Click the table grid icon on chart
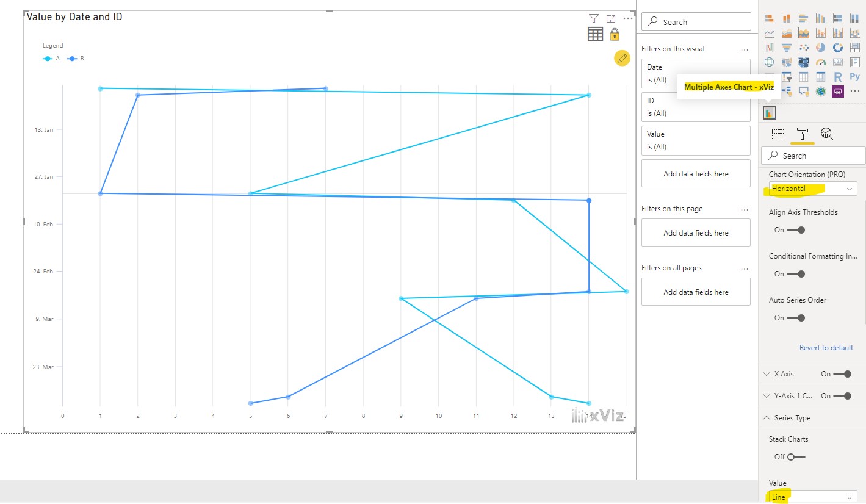 595,34
